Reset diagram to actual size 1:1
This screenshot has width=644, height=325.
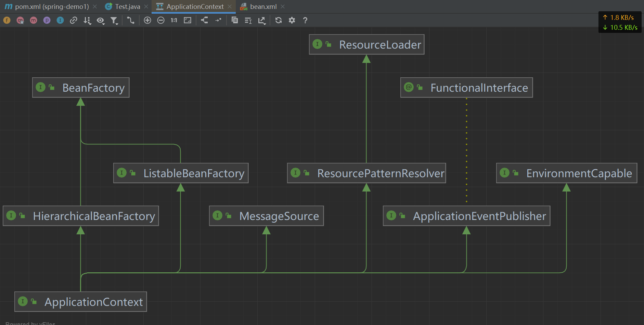click(174, 21)
